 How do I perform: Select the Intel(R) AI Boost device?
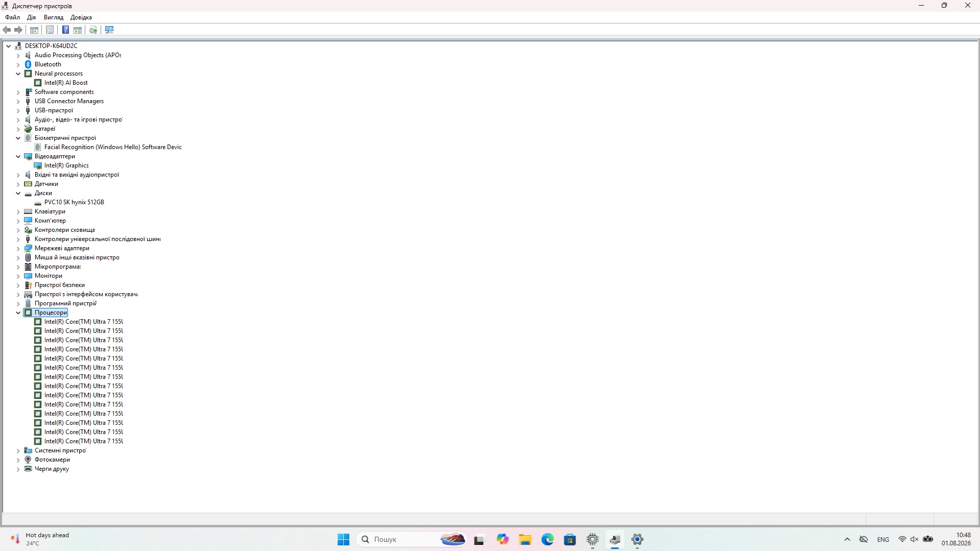[66, 83]
